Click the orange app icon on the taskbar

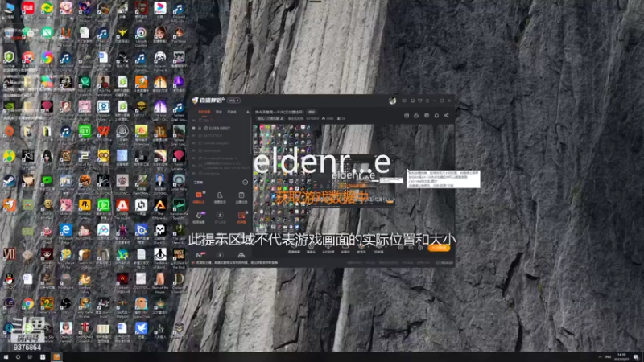(x=56, y=357)
